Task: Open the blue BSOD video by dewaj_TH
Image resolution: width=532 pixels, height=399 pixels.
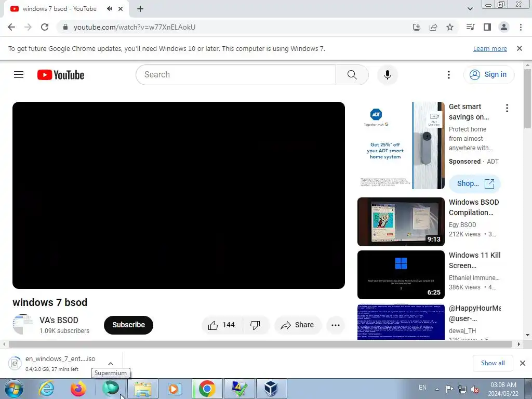Action: [401, 322]
